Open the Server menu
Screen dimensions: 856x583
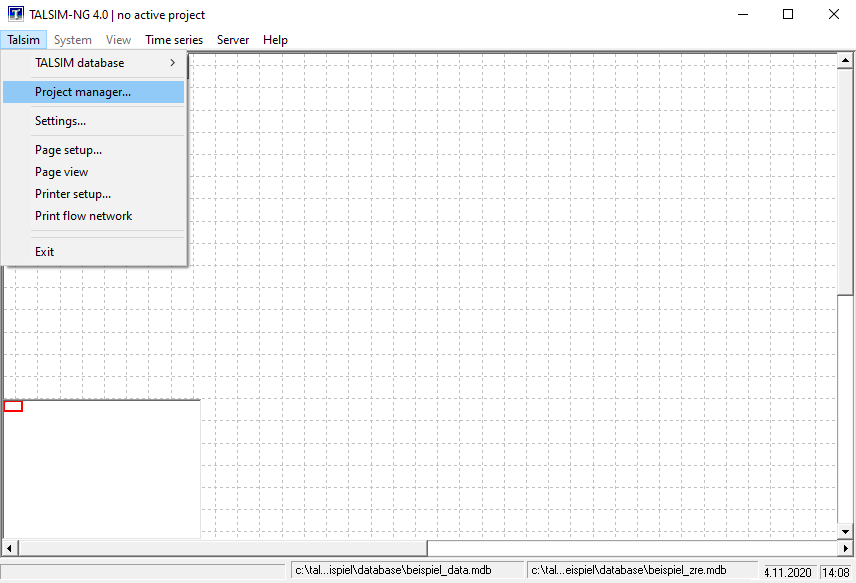(x=233, y=40)
